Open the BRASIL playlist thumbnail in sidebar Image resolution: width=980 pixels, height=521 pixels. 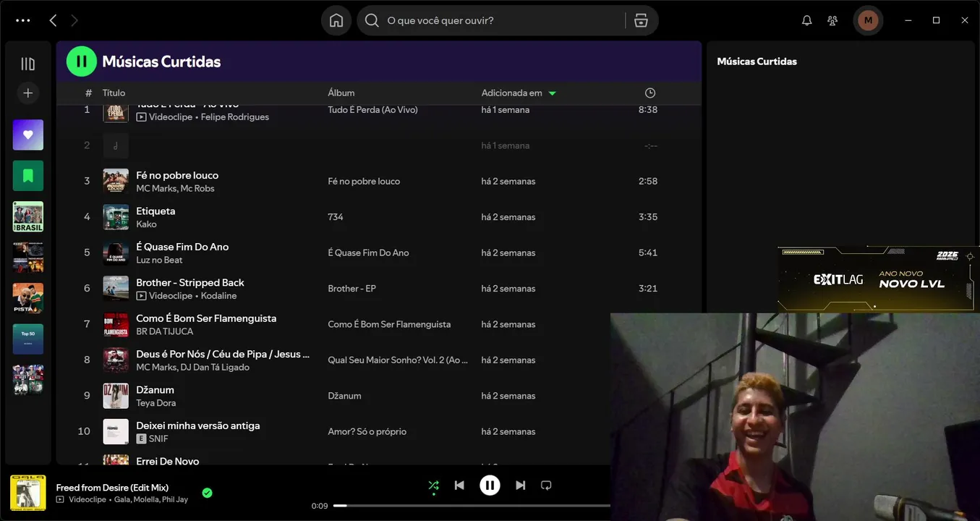coord(28,216)
